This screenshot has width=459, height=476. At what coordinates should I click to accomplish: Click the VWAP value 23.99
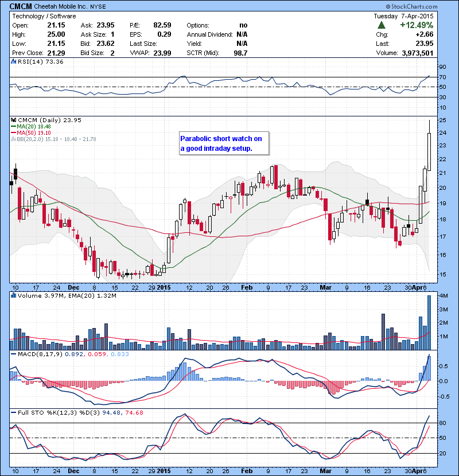point(162,53)
